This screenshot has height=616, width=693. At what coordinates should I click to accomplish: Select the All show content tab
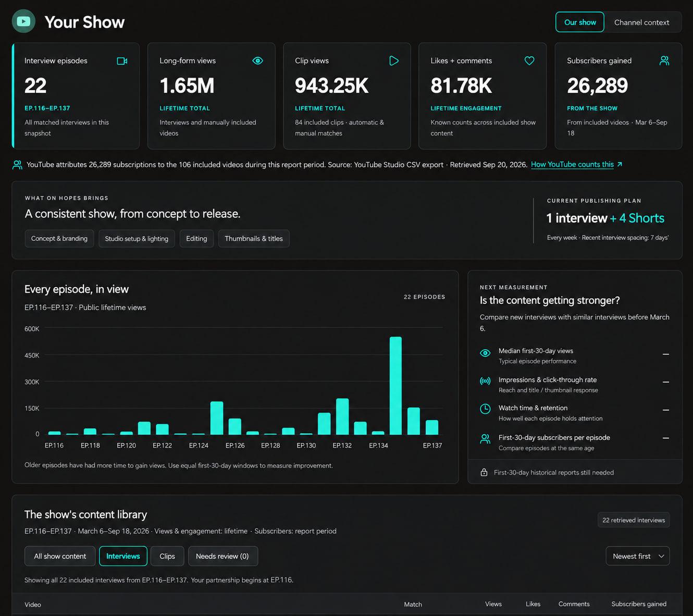coord(60,556)
